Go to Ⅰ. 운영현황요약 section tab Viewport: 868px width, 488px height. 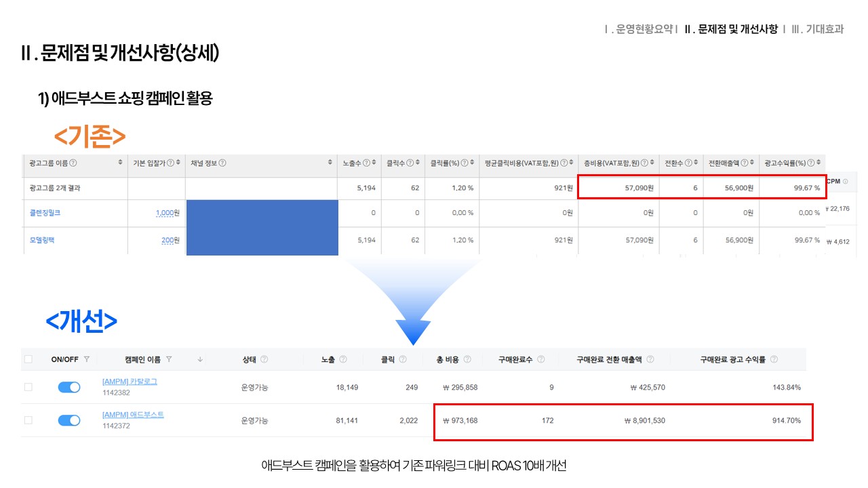642,29
